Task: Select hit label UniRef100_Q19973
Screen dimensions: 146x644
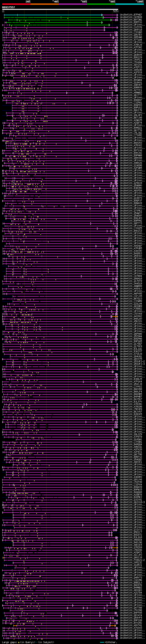Action: coord(131,198)
